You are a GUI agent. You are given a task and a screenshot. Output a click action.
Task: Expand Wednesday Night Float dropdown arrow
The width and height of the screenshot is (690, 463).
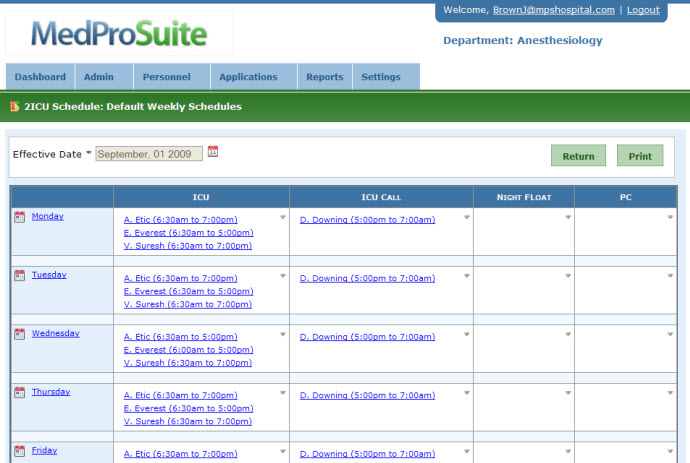click(x=568, y=334)
